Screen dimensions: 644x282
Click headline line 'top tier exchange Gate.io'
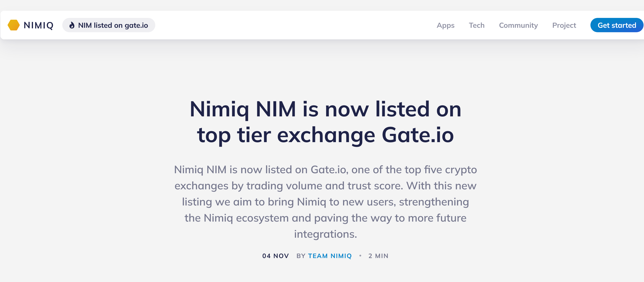[325, 135]
